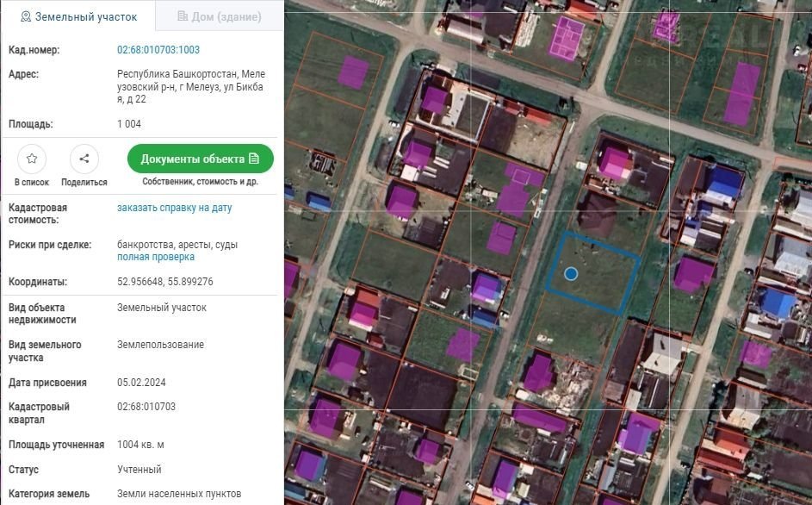Follow the заказать справку на дату link
812x505 pixels.
point(174,208)
